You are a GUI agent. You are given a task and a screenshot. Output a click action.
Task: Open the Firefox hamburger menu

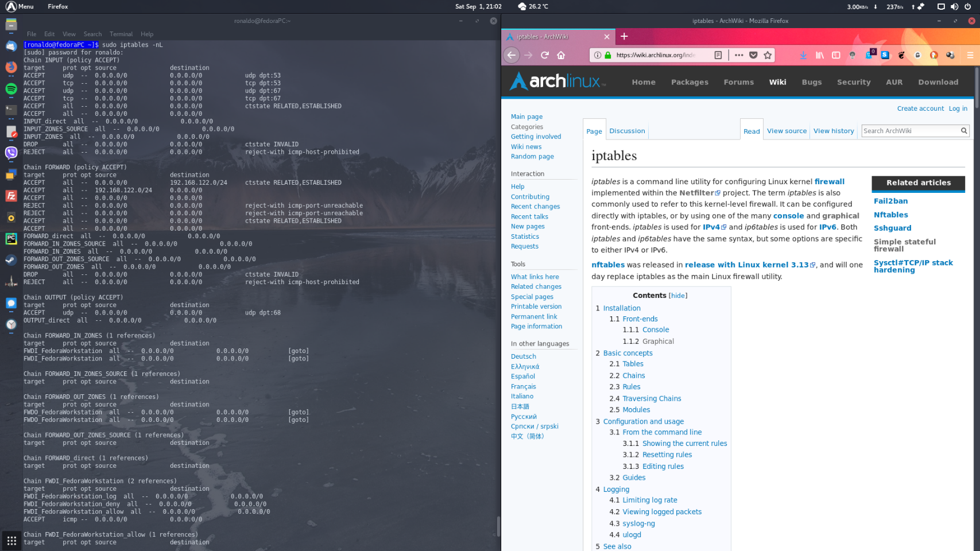coord(970,55)
